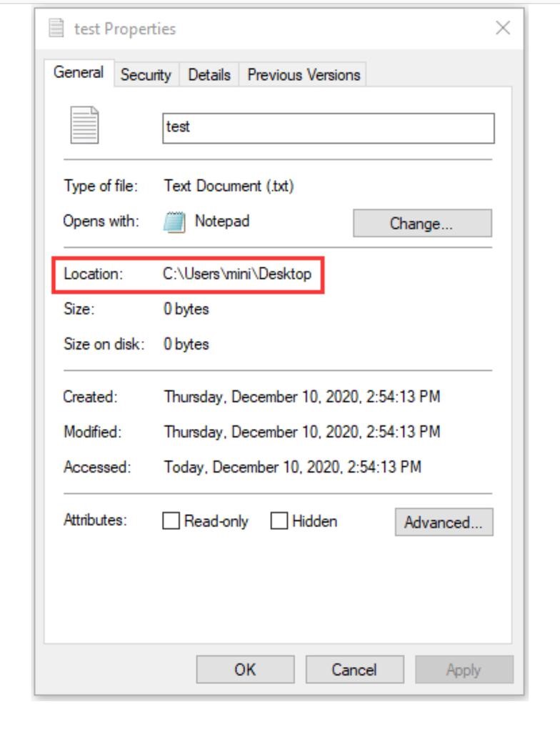The image size is (560, 732).
Task: Click the Notepad application name
Action: point(222,221)
